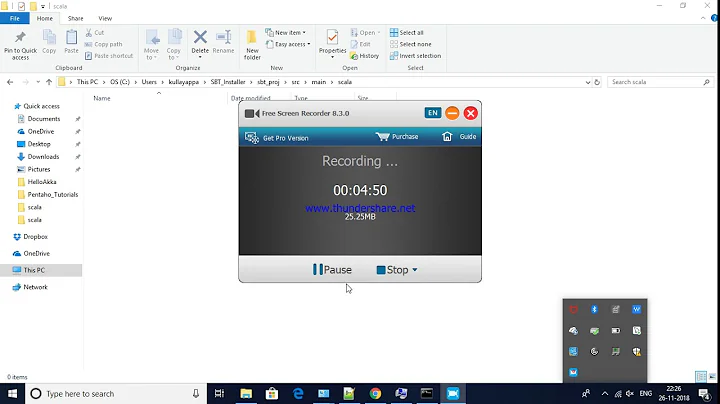The image size is (720, 404).
Task: Open address bar history dropdown
Action: 588,82
